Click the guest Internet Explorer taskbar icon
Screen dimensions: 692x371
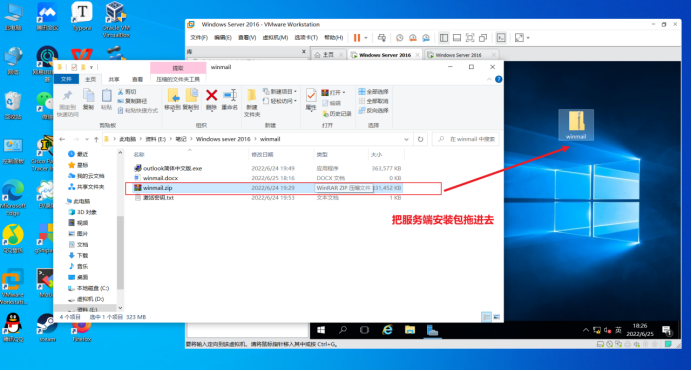coord(387,330)
